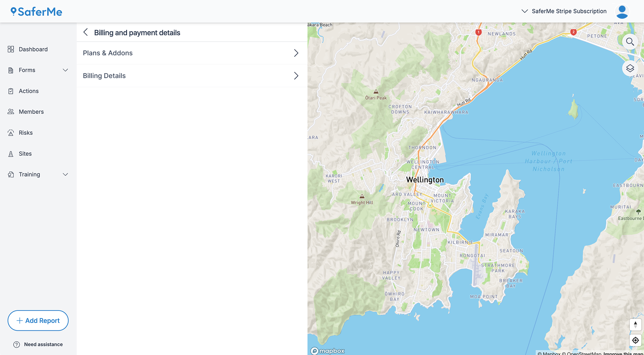Open the user profile avatar
This screenshot has width=644, height=355.
pyautogui.click(x=622, y=12)
